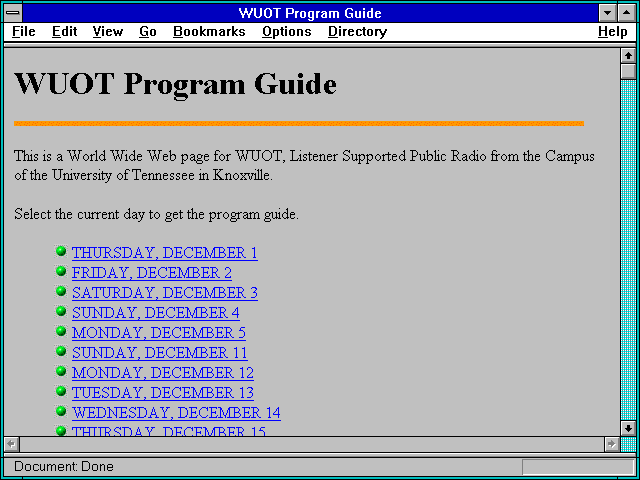Click green bullet beside MONDAY, DECEMBER 5

pyautogui.click(x=61, y=331)
